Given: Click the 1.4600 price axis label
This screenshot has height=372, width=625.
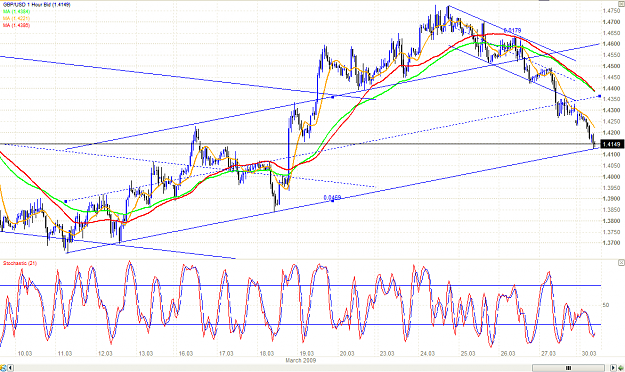Looking at the screenshot, I should [x=612, y=44].
